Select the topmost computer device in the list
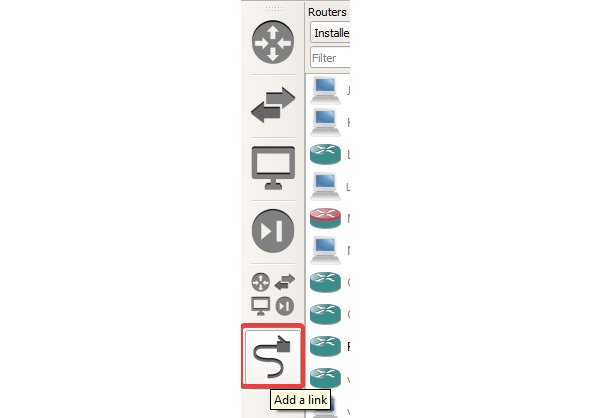 tap(325, 90)
